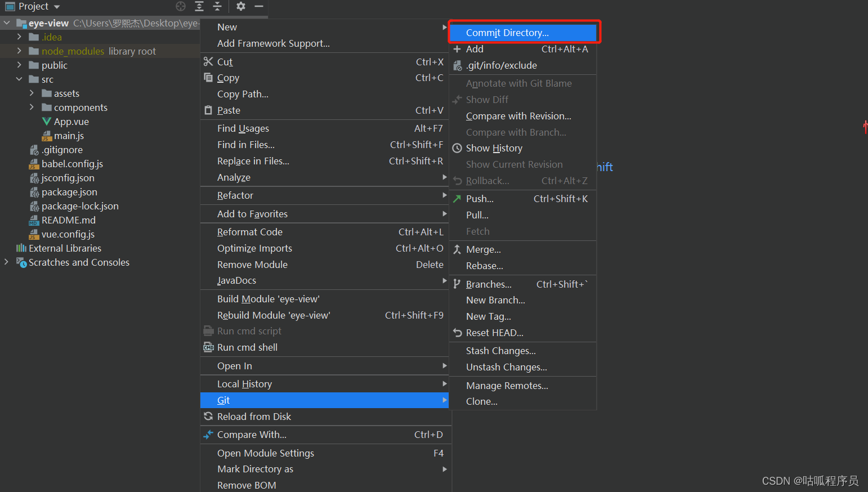Click the green arrow icon beside Push
Screen dimensions: 868x492
pyautogui.click(x=457, y=198)
